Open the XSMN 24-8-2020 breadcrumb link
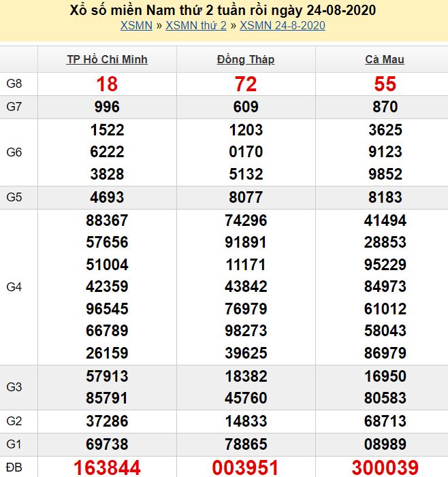 282,26
